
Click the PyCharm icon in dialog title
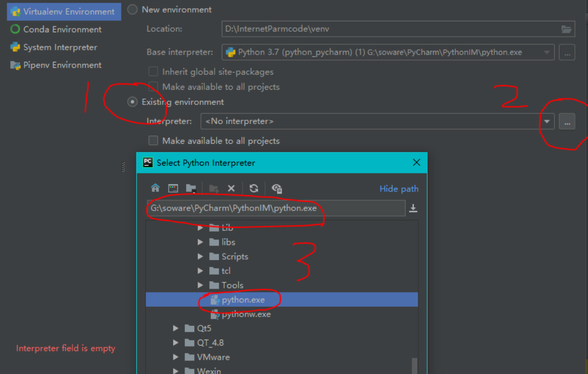(148, 162)
